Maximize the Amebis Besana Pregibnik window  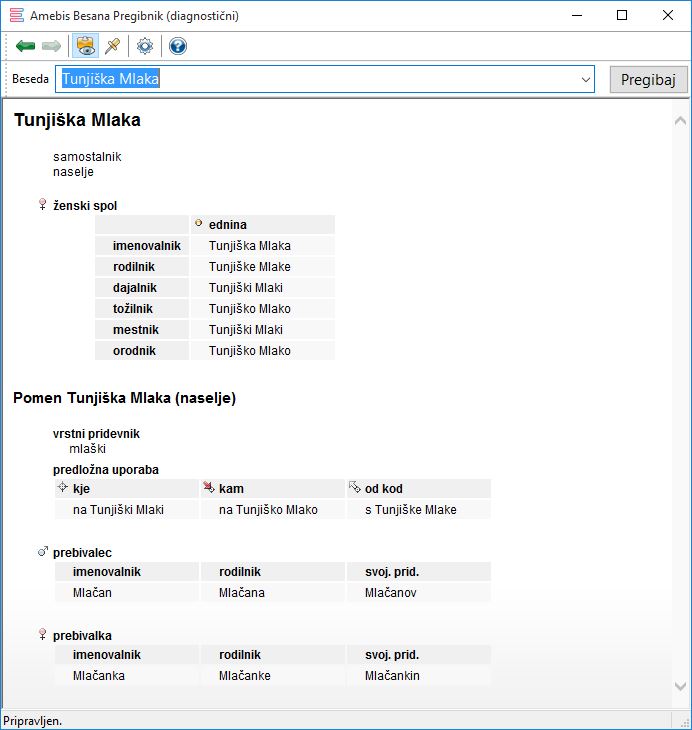(622, 15)
